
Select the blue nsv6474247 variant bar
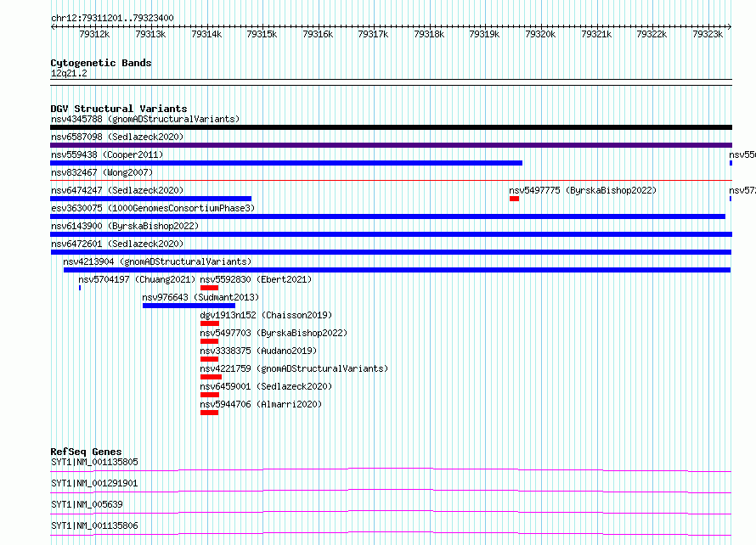coord(151,199)
